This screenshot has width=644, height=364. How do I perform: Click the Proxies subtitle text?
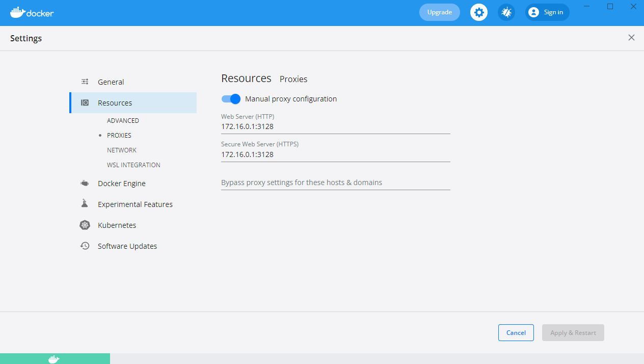(293, 79)
